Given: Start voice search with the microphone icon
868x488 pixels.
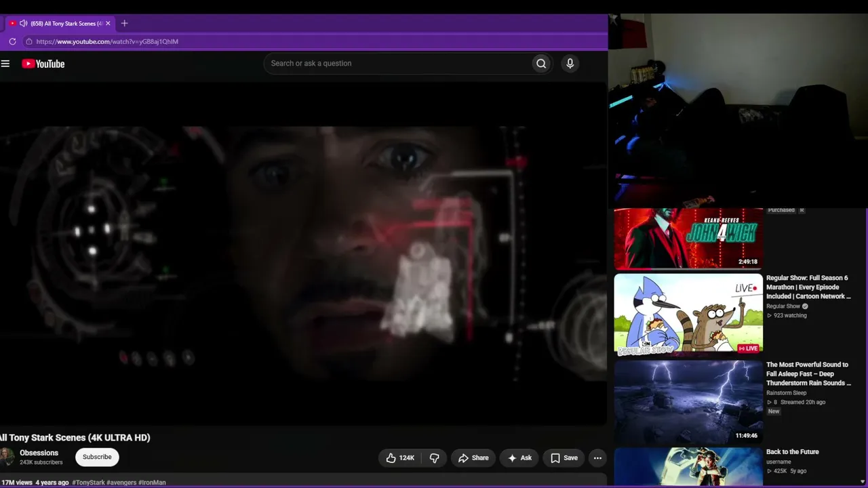Looking at the screenshot, I should tap(570, 64).
